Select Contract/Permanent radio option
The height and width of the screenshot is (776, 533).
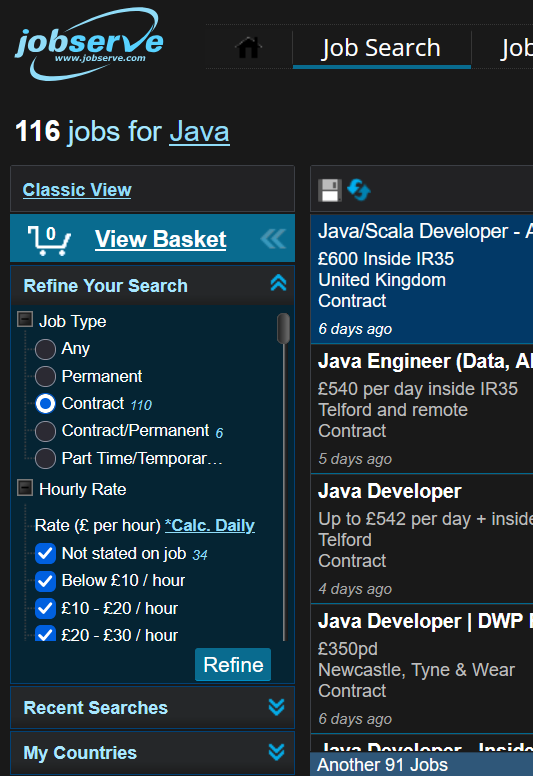pos(46,431)
